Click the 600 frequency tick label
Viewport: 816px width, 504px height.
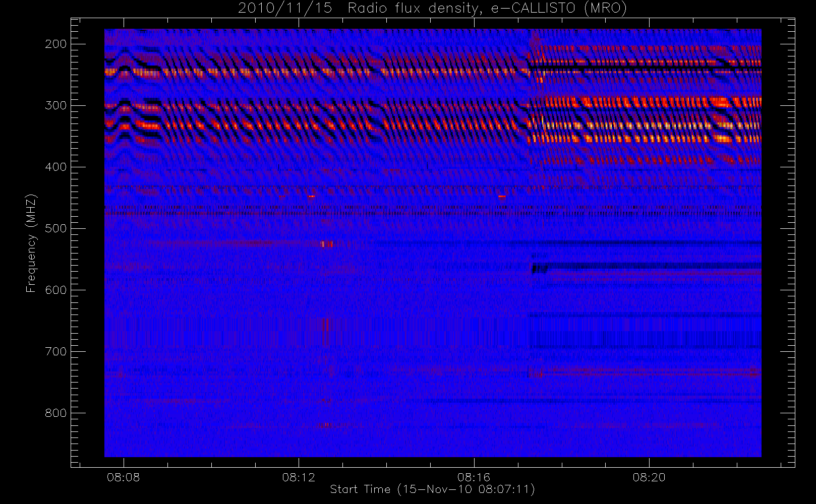click(56, 290)
